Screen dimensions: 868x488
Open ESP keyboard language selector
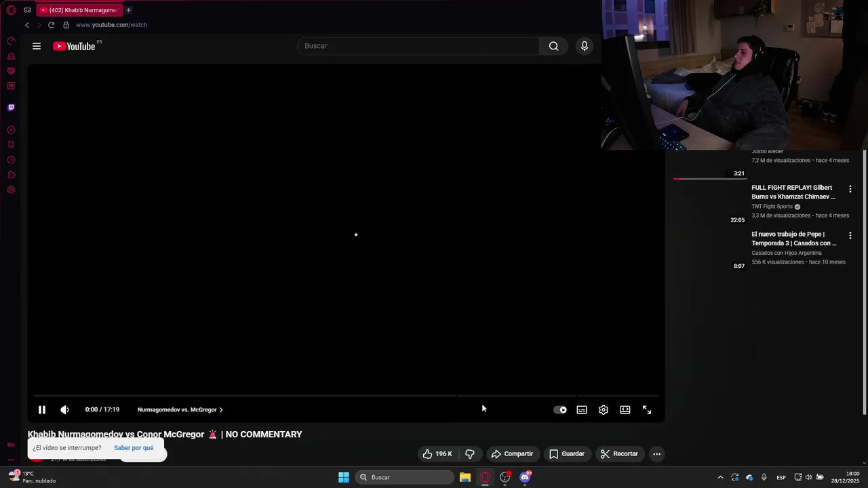[x=781, y=477]
